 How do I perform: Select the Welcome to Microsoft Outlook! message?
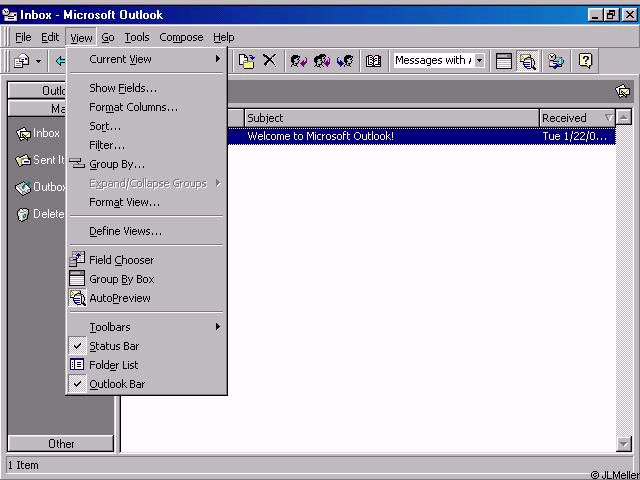pos(320,136)
